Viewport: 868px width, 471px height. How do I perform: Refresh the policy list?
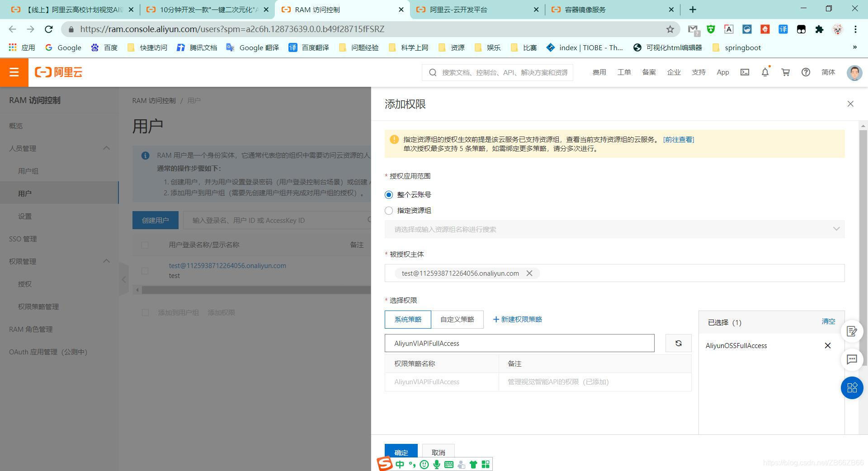point(678,343)
